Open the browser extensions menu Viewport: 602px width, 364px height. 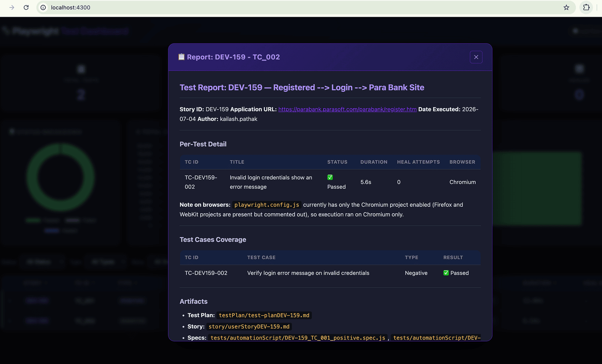point(586,8)
